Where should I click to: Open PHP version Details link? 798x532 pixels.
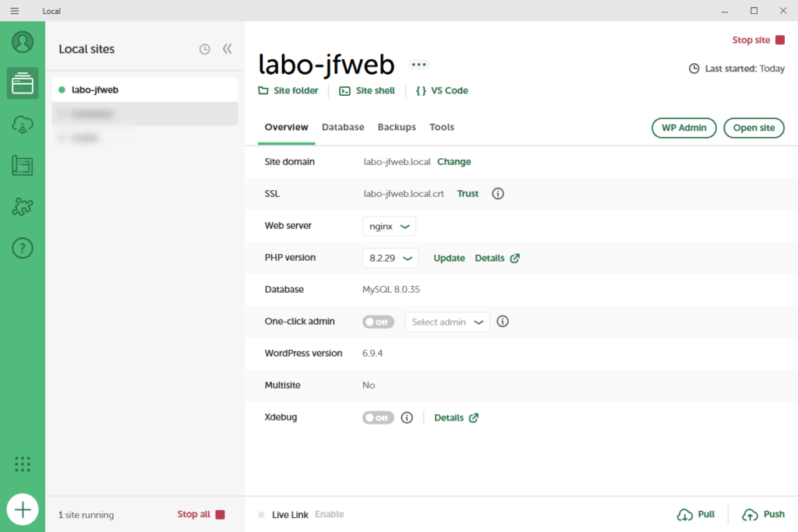[x=497, y=258]
